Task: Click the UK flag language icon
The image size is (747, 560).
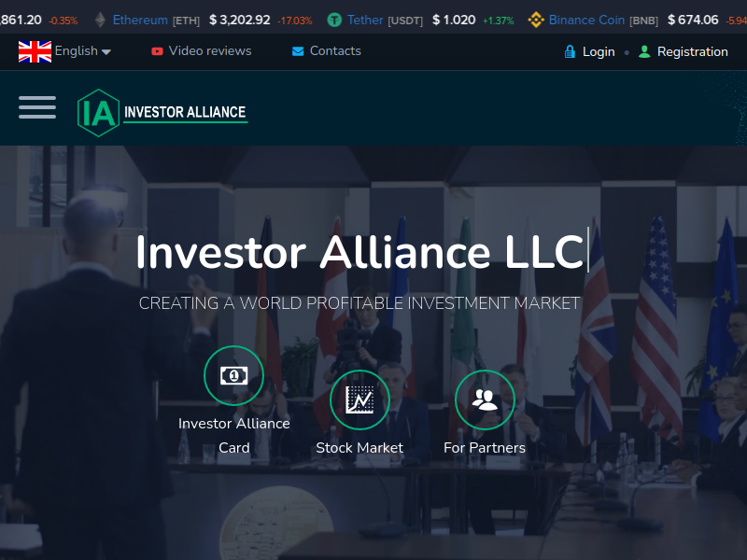Action: (35, 51)
